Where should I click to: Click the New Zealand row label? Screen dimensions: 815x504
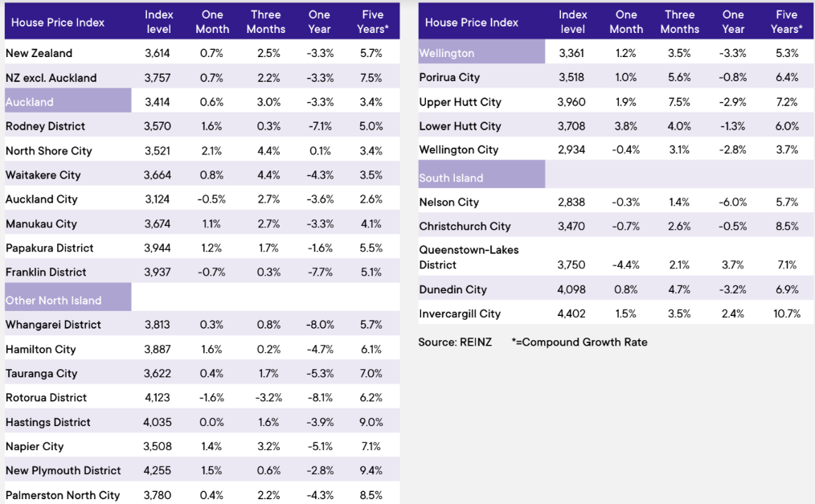click(39, 53)
